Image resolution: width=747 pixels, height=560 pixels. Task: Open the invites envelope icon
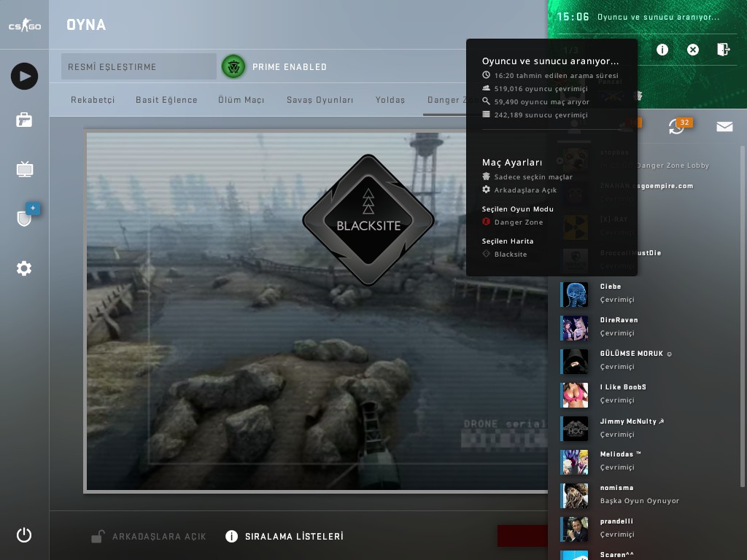[724, 126]
